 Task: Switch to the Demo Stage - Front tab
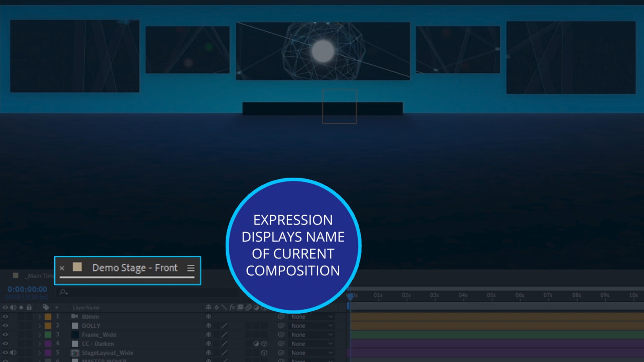pos(134,268)
